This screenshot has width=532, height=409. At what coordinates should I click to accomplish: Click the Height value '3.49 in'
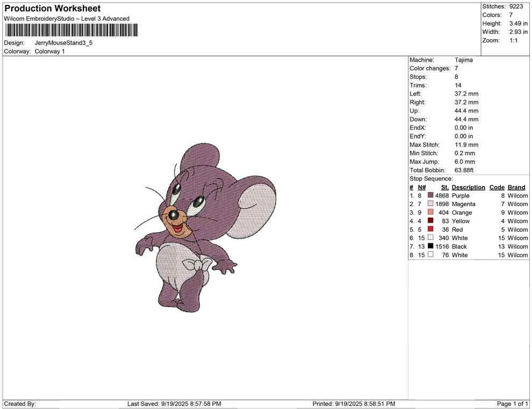coord(518,24)
